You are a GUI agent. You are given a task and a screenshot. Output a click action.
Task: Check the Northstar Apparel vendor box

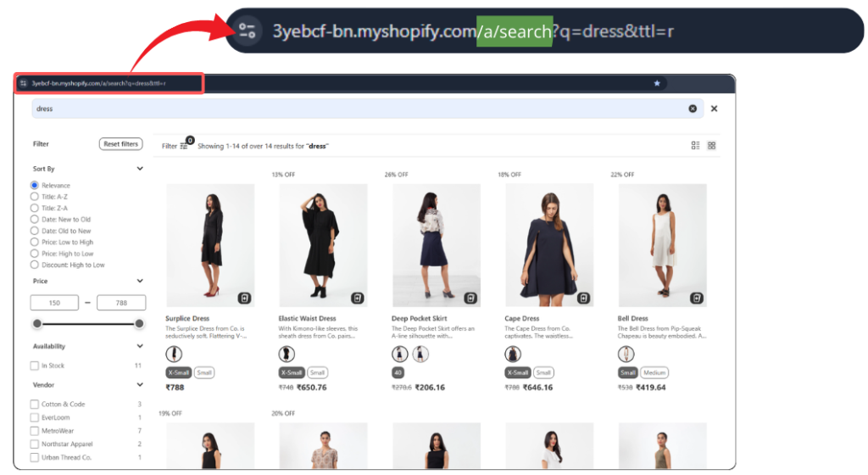pyautogui.click(x=34, y=444)
